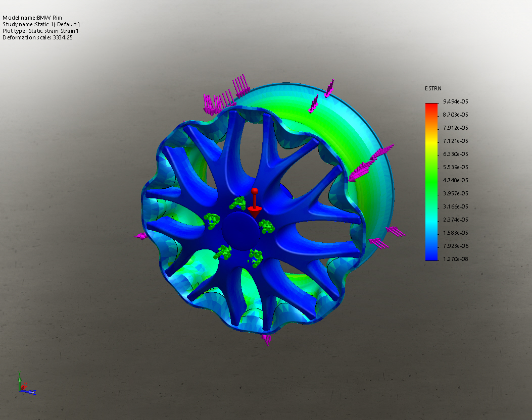This screenshot has width=532, height=420.
Task: Pick legend value 3.166e-05
Action: coord(455,206)
